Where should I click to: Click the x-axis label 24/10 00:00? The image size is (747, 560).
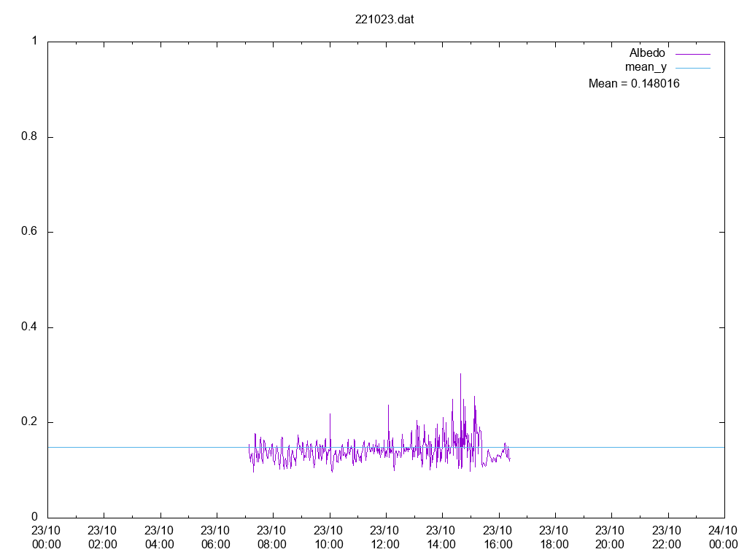[723, 537]
